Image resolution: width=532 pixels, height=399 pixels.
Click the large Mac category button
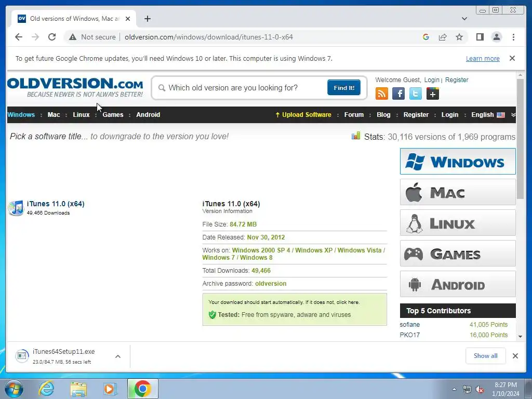point(458,192)
